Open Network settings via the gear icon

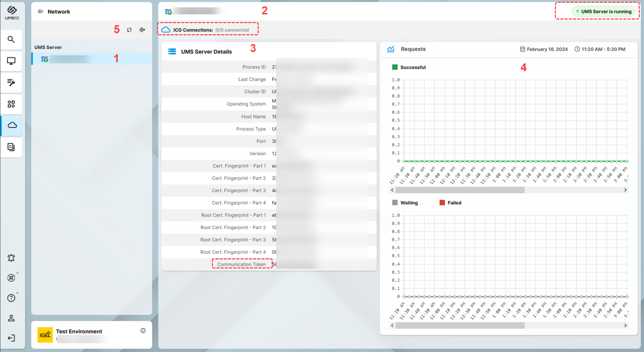tap(142, 30)
